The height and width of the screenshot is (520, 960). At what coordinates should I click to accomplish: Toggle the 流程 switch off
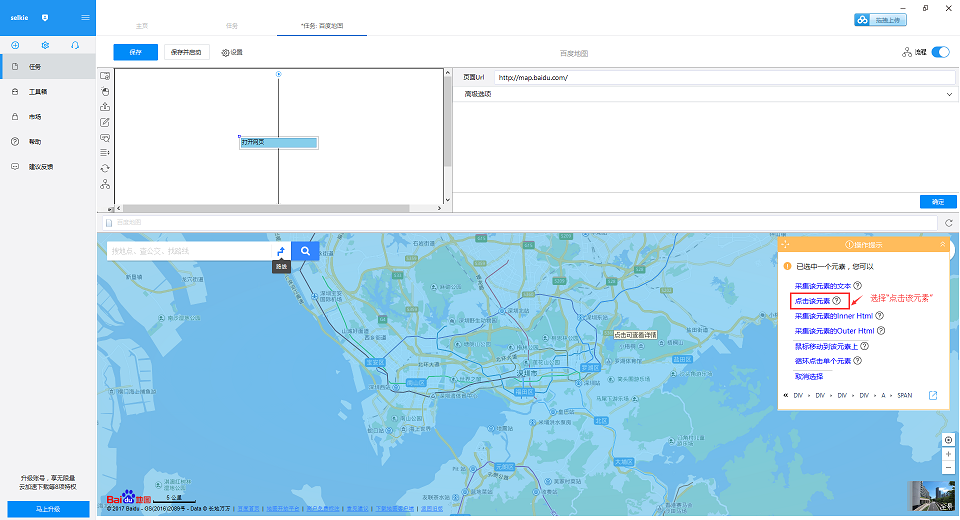tap(940, 52)
